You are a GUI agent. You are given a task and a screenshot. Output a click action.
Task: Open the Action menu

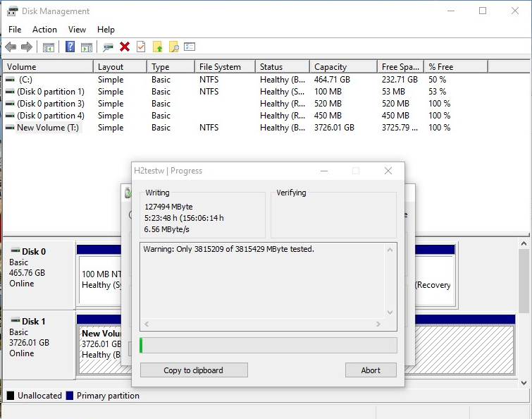pos(44,30)
